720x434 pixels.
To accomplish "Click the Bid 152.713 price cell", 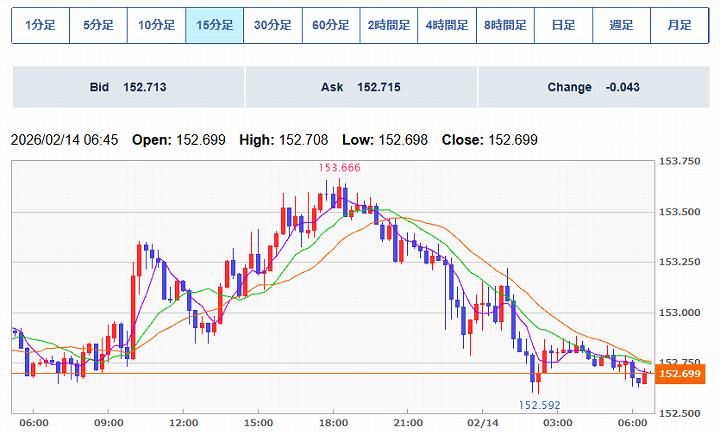I will point(128,87).
